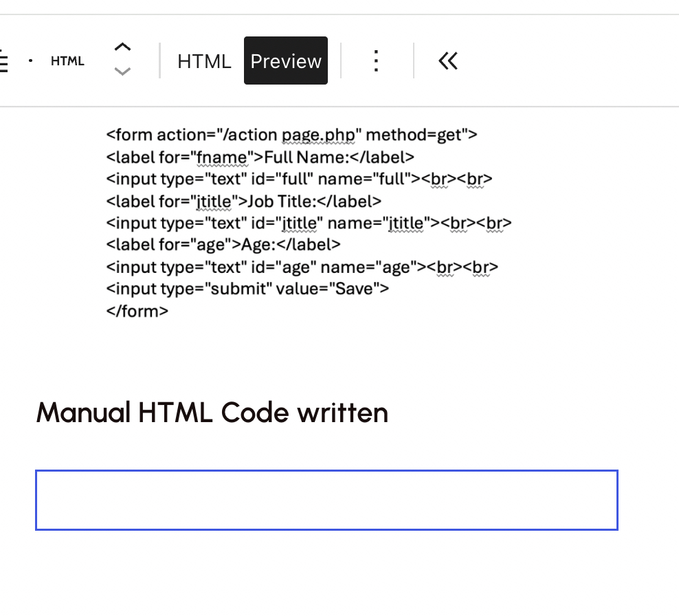Click the 'Job Title:' label code line
The image size is (679, 616).
[x=243, y=201]
